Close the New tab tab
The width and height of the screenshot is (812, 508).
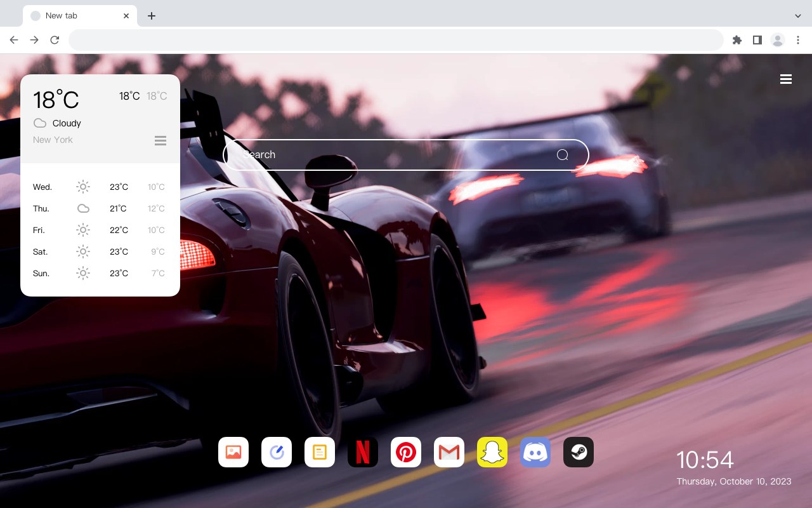tap(126, 16)
